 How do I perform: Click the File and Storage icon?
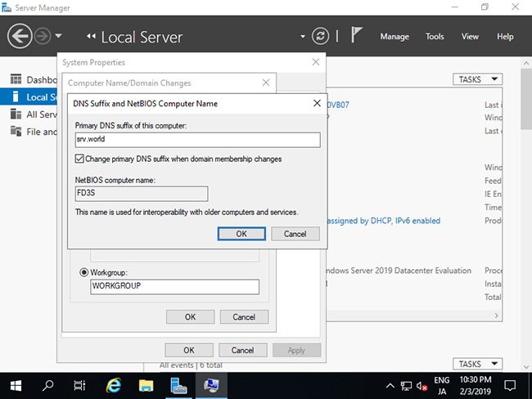click(16, 131)
